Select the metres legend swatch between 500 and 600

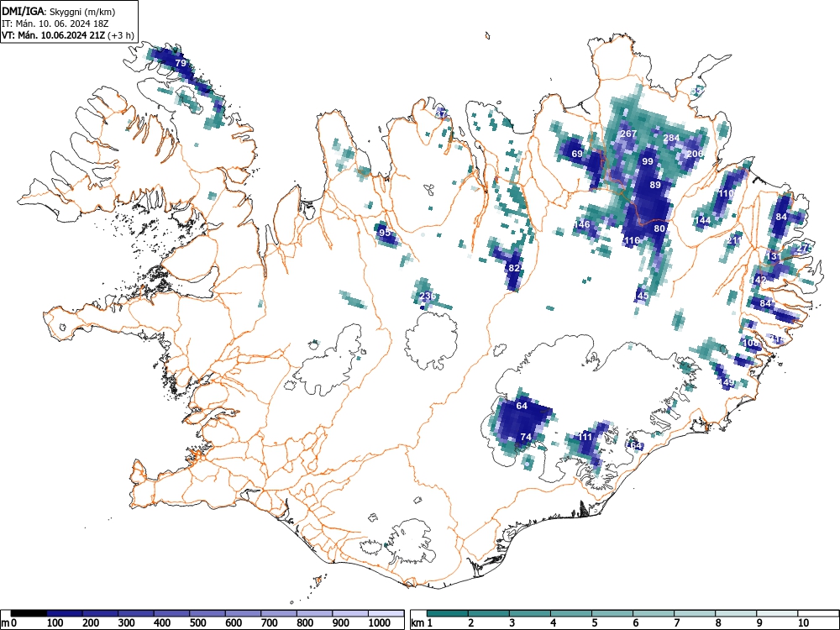tap(207, 613)
